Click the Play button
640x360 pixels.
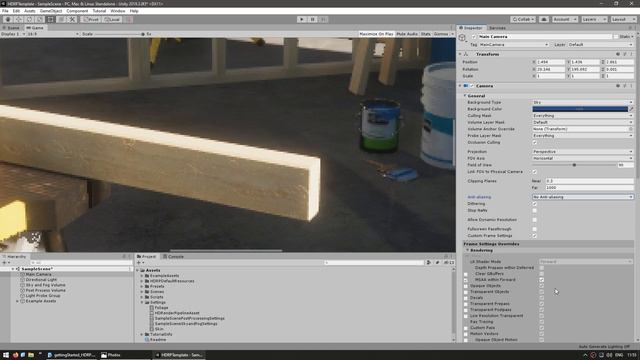[302, 19]
